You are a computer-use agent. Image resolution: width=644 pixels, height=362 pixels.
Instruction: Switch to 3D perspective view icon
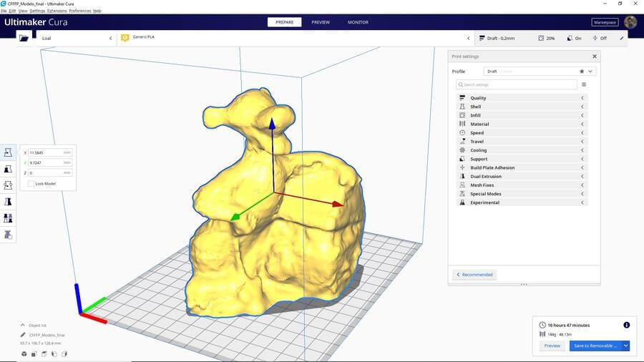click(24, 354)
